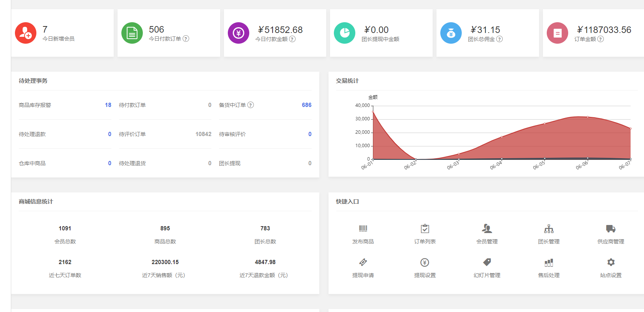
Task: Click 近7天退款金额 value 4847.98
Action: (x=265, y=262)
